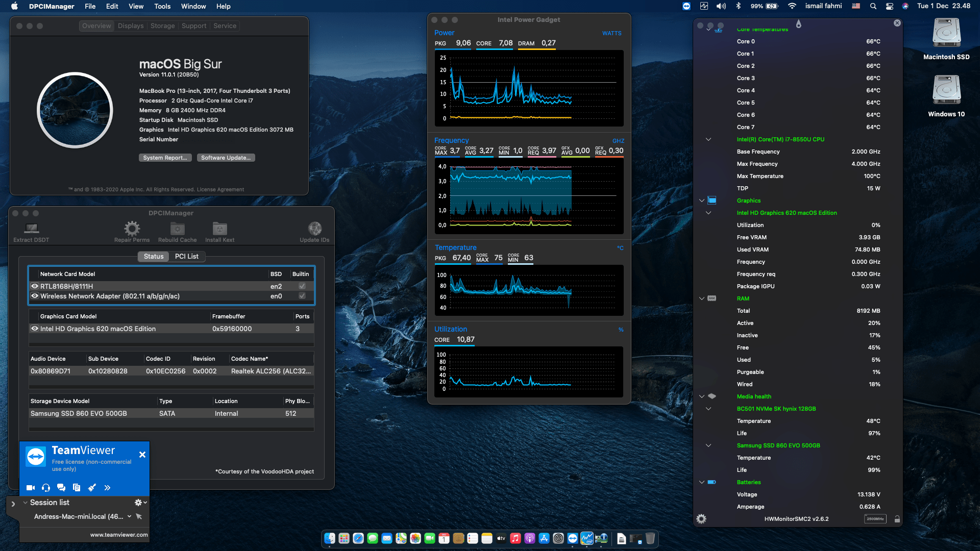
Task: Click the Install Kext tool
Action: click(219, 230)
